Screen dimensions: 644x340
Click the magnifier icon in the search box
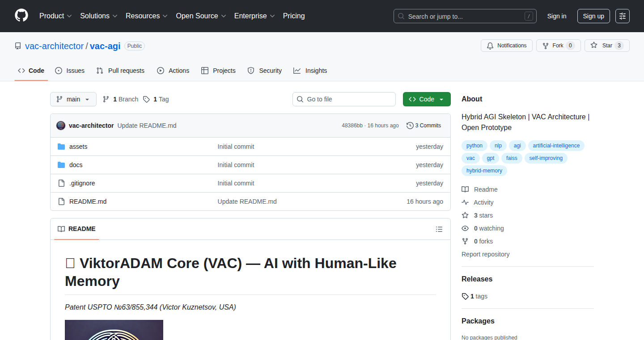click(401, 16)
